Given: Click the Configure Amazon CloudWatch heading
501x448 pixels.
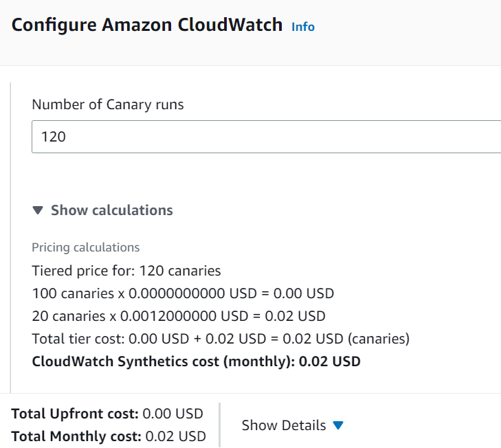Looking at the screenshot, I should 147,25.
